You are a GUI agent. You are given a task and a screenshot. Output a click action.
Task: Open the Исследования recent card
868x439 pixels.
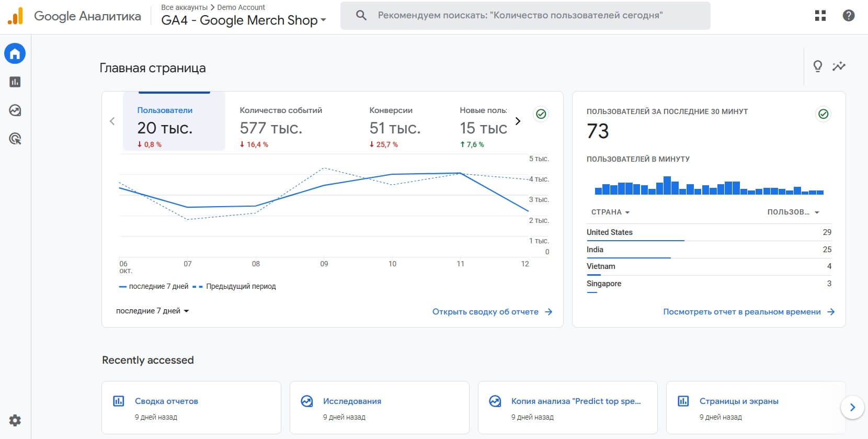tap(380, 408)
